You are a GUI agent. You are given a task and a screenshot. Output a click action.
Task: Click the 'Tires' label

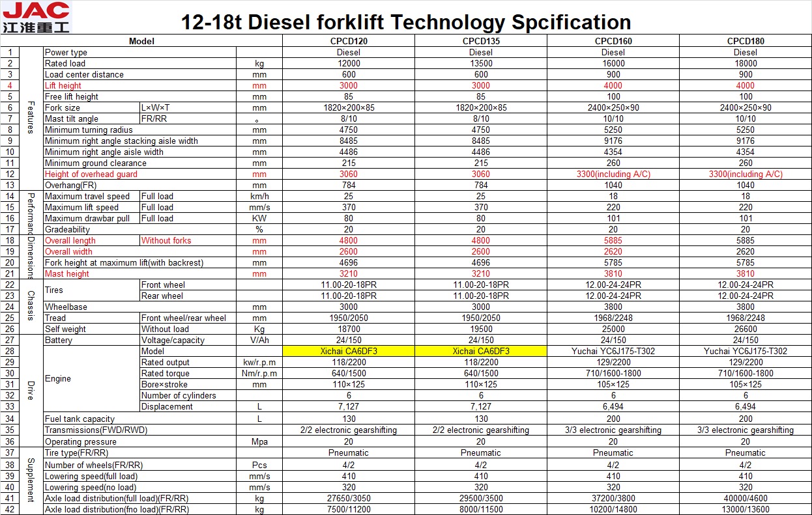coord(55,290)
